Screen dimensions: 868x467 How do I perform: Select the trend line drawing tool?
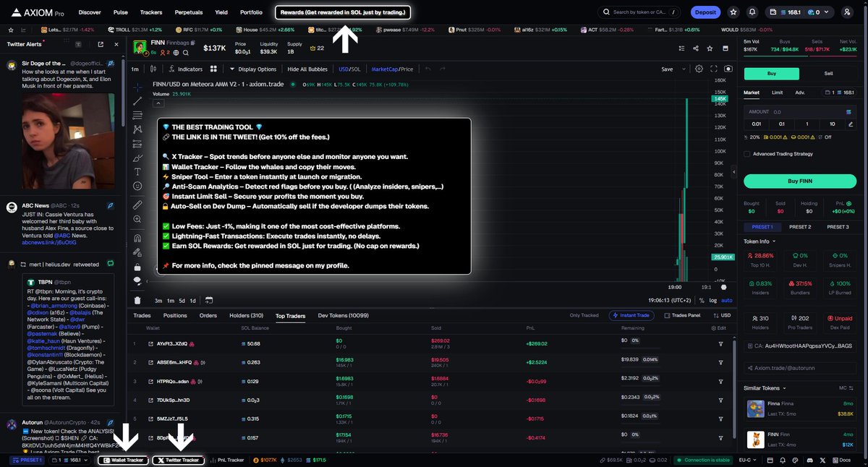[x=137, y=101]
